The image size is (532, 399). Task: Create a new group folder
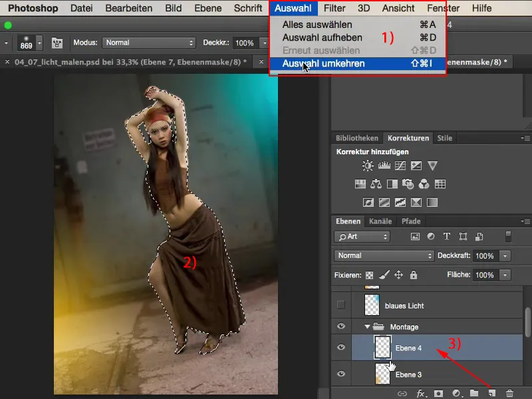pyautogui.click(x=474, y=394)
